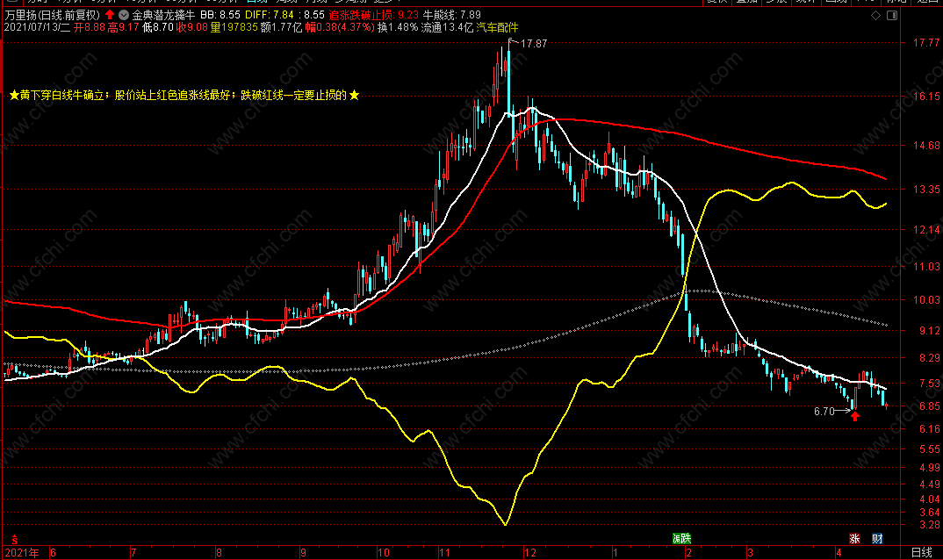Viewport: 943px width, 560px height.
Task: Click month 9 on the time axis
Action: click(x=303, y=553)
